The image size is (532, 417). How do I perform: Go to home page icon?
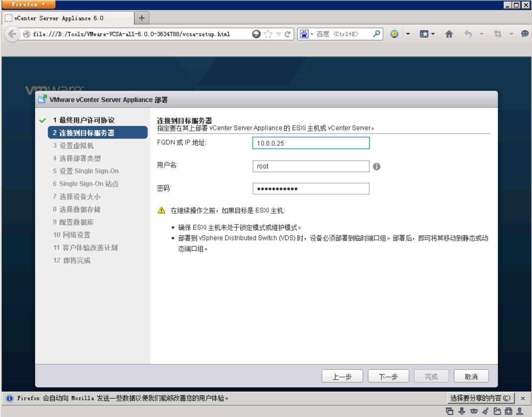449,34
